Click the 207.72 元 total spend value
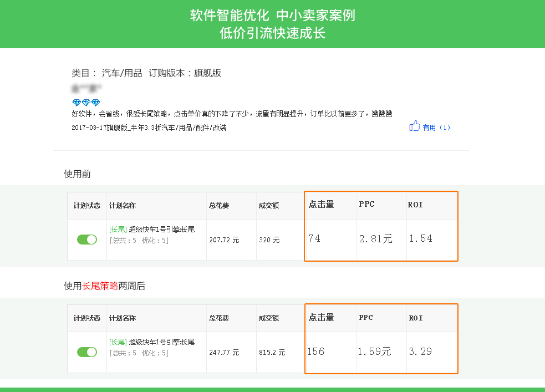545x392 pixels. (224, 240)
